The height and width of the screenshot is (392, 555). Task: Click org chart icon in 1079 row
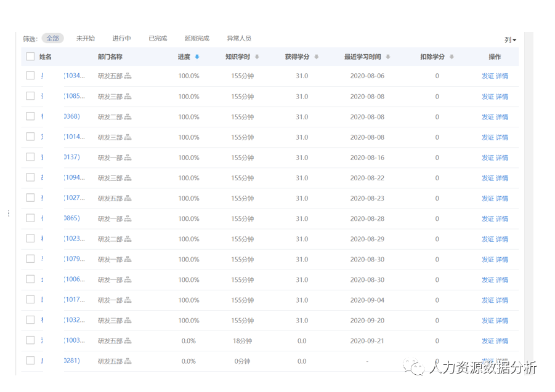(x=128, y=260)
